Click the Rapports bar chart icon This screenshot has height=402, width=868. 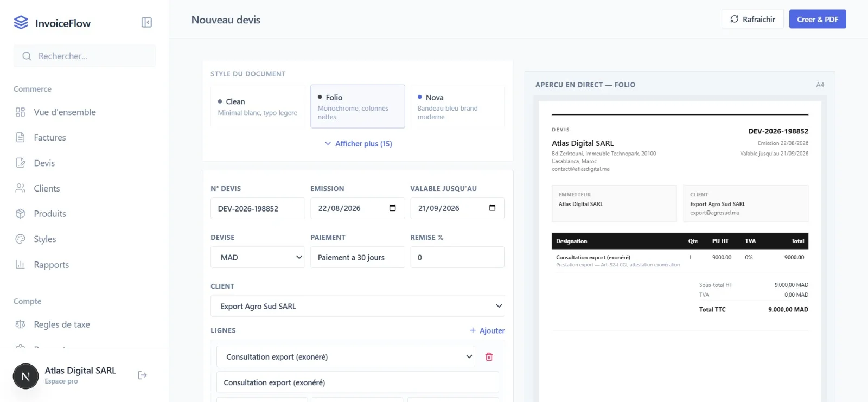click(x=21, y=264)
